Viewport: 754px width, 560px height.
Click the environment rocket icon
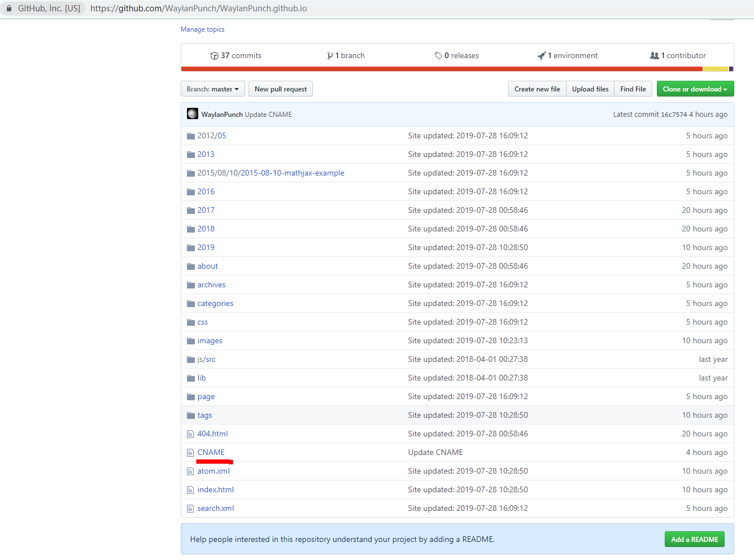coord(542,56)
